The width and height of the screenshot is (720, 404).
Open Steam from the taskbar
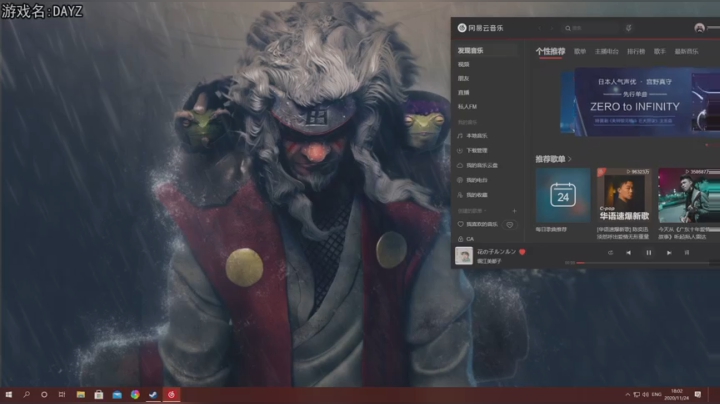click(153, 395)
